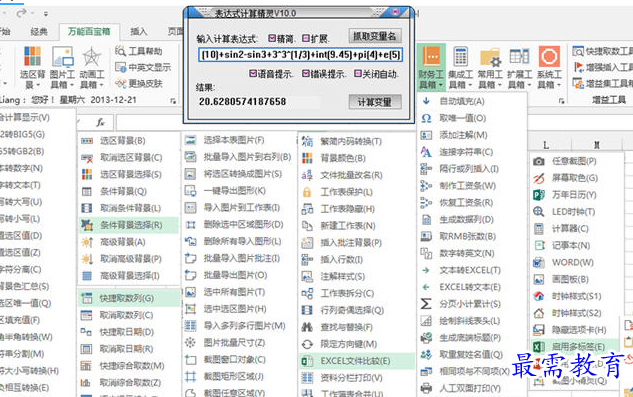This screenshot has height=397, width=633.
Task: Select menu item EXCEL文件比较(E)
Action: [x=357, y=361]
